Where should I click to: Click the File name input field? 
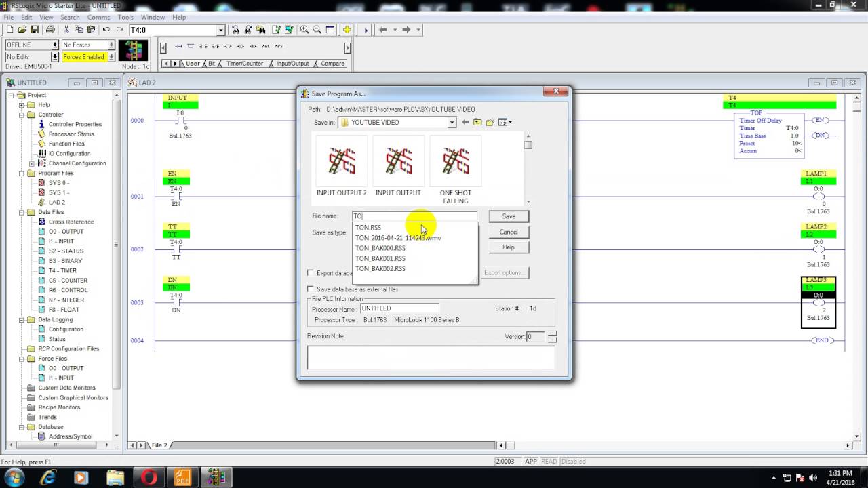pos(414,216)
